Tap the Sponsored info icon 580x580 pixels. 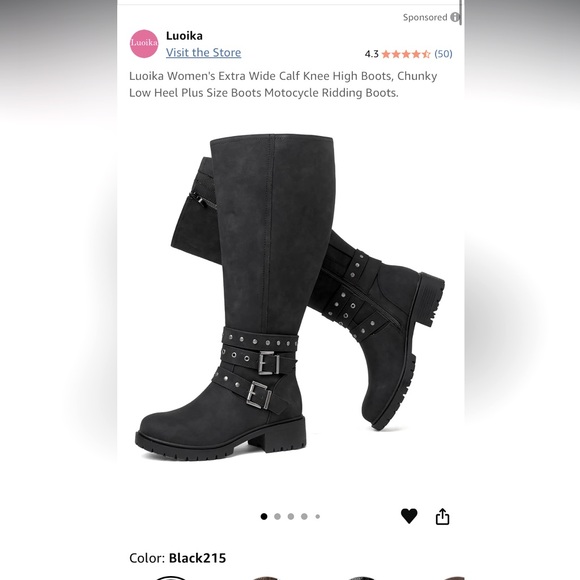(x=455, y=17)
